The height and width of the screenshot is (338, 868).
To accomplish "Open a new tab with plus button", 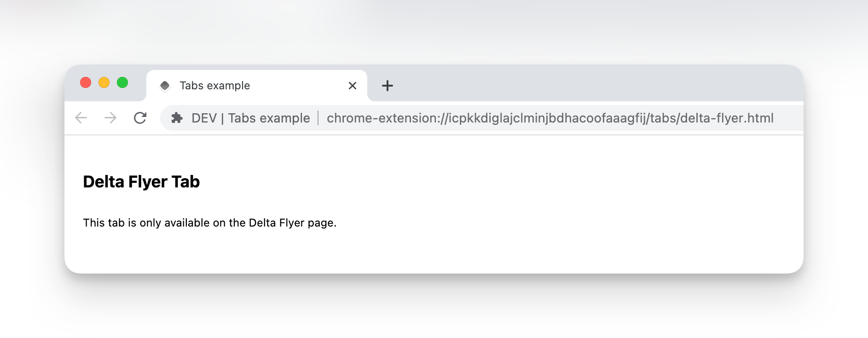I will click(x=388, y=86).
